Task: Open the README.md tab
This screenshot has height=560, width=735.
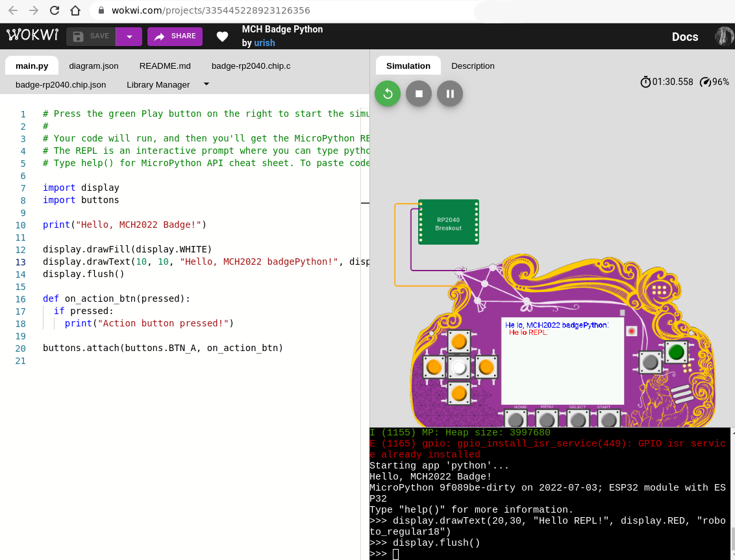Action: (x=165, y=66)
